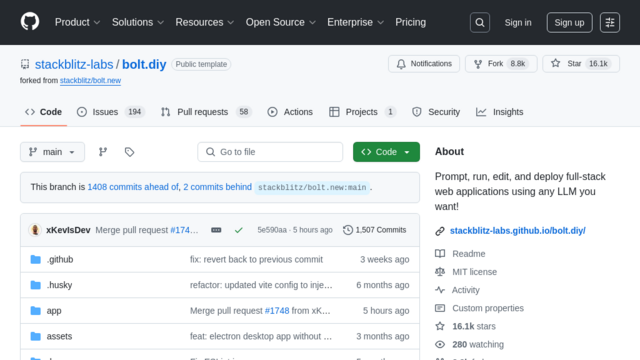Click the .github folder icon
640x360 pixels.
(x=36, y=259)
